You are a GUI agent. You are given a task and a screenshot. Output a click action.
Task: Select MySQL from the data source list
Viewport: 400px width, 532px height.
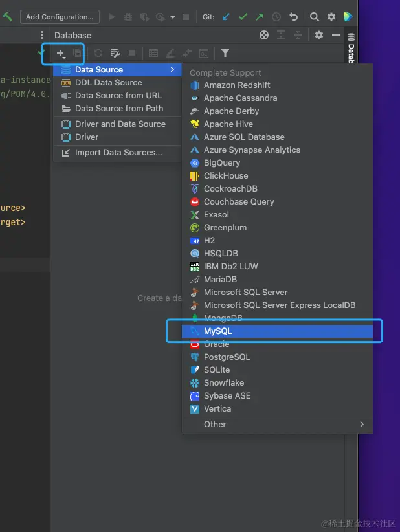click(x=218, y=331)
